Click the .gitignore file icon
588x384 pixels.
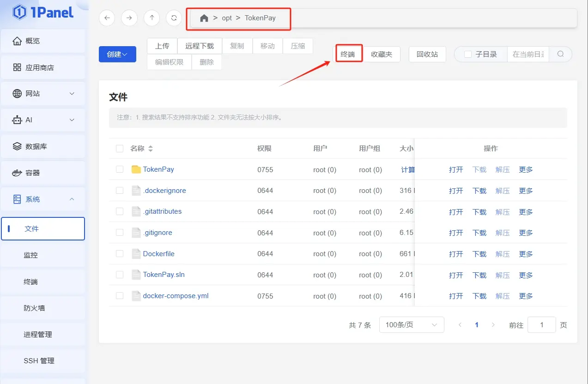pos(136,233)
